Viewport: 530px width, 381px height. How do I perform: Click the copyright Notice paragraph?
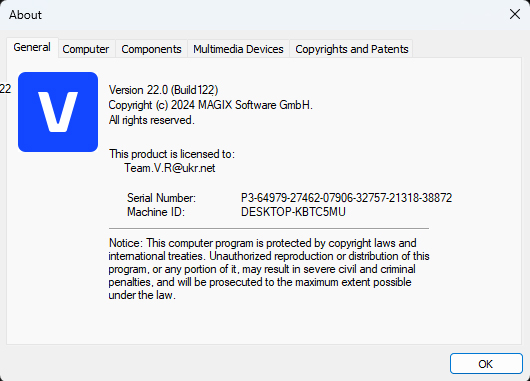pyautogui.click(x=269, y=269)
